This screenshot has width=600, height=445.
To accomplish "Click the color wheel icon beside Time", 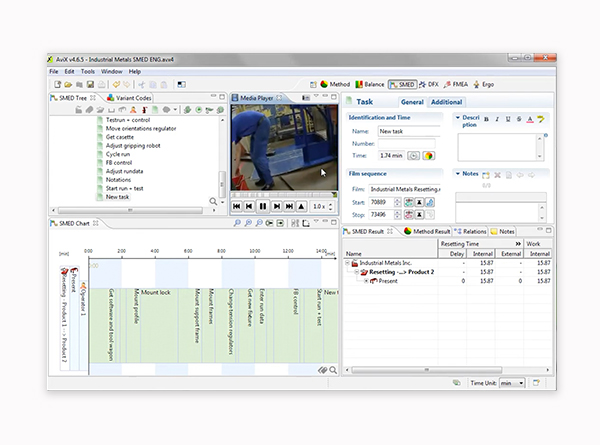I will tap(427, 155).
